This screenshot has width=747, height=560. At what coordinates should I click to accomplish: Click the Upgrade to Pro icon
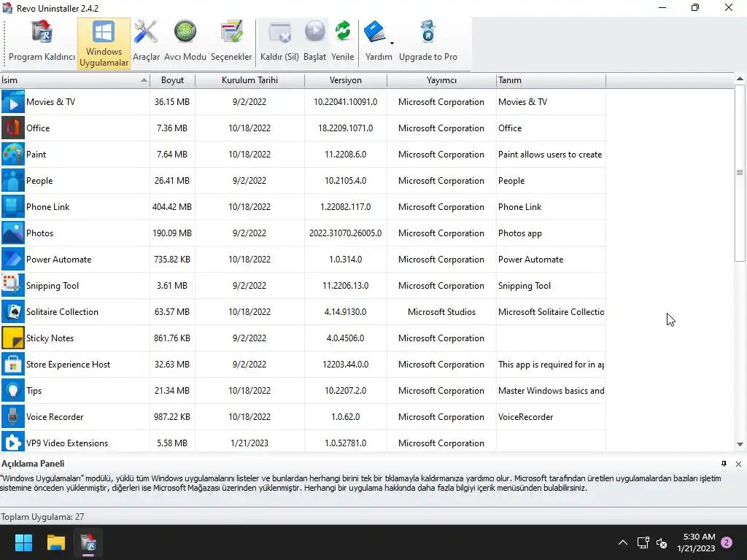[427, 32]
